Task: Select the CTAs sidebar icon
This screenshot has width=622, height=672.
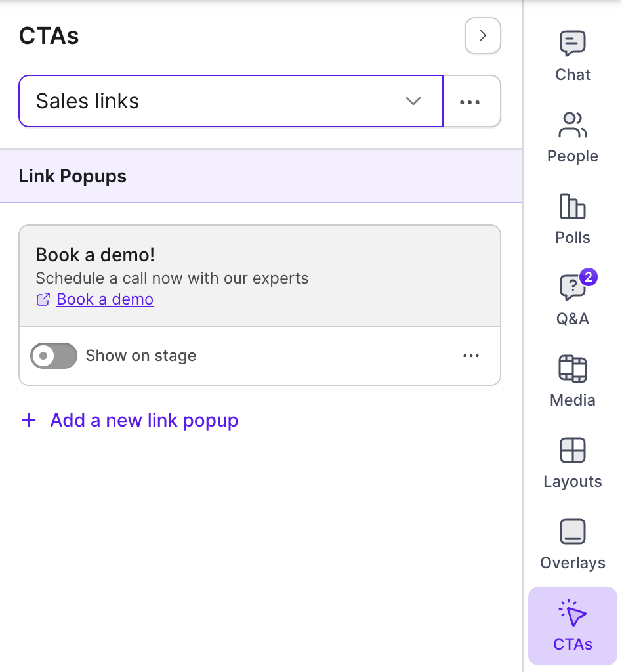Action: point(572,625)
